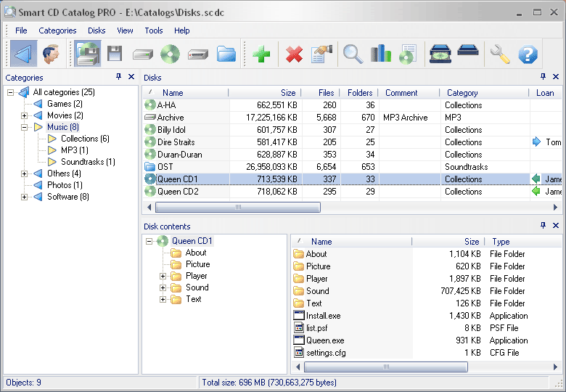Viewport: 566px width, 392px height.
Task: Click the blue folder toolbar icon
Action: 226,54
